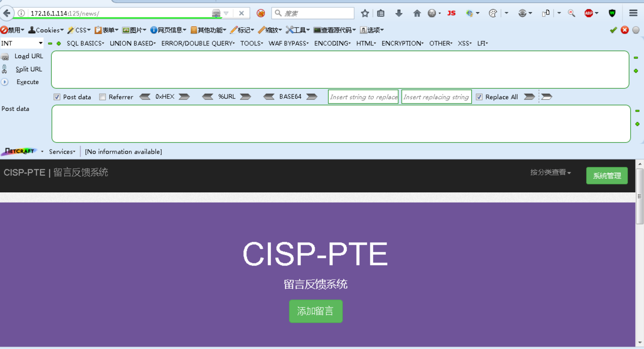Click the Insert string to replace field
The height and width of the screenshot is (349, 644).
coord(363,97)
